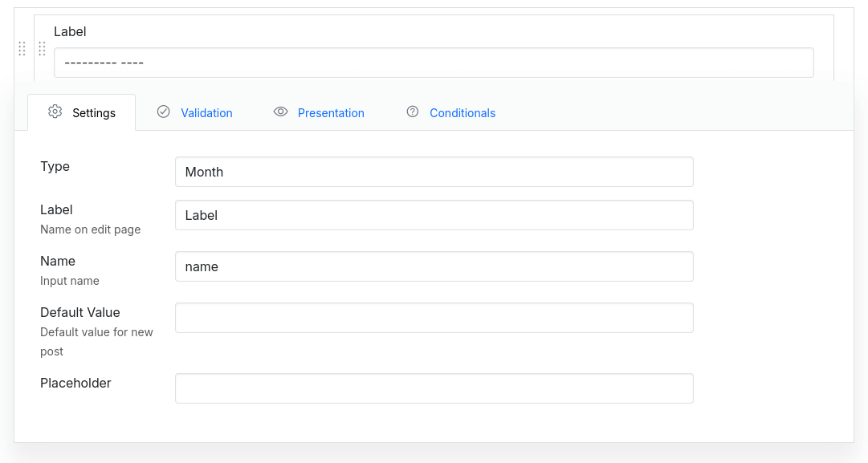Select the Conditionals tab
Viewport: 868px width, 463px height.
[x=462, y=113]
